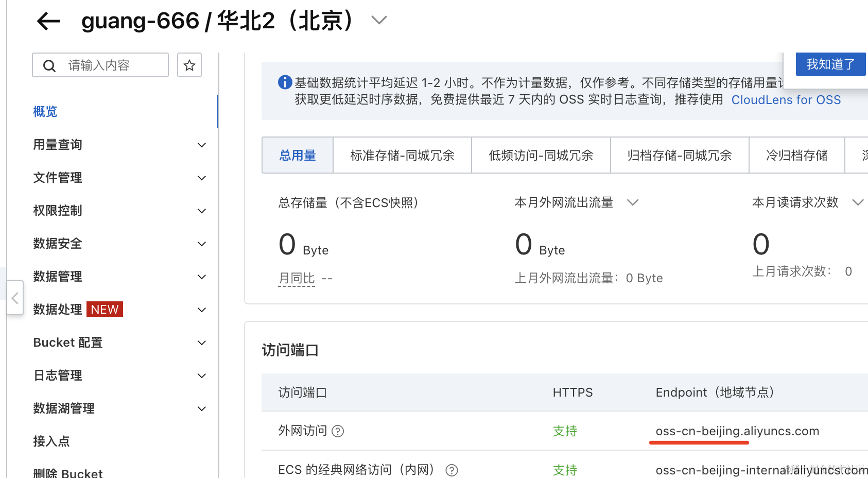
Task: Click the blue info icon in notice
Action: 285,82
